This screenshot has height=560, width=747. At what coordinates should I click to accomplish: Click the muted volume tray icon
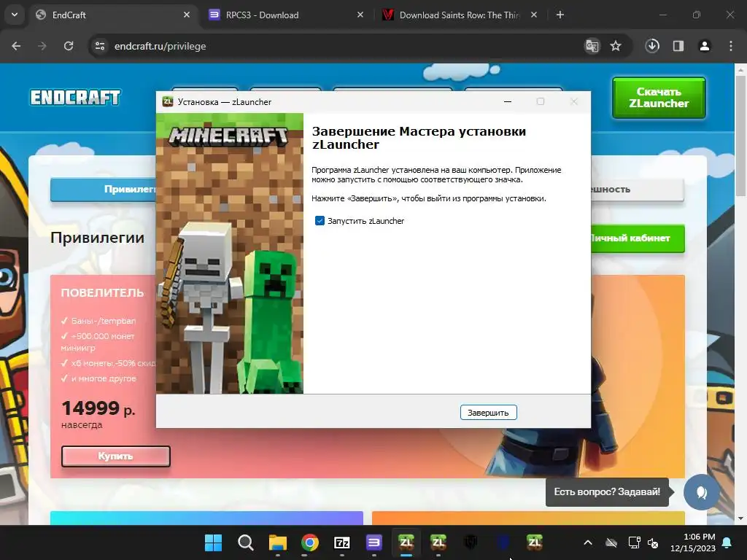(x=653, y=542)
